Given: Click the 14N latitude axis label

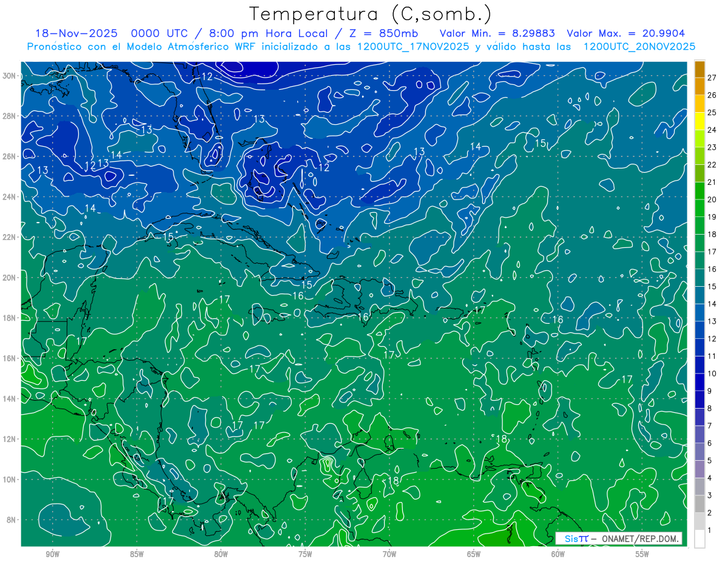Looking at the screenshot, I should pyautogui.click(x=10, y=398).
